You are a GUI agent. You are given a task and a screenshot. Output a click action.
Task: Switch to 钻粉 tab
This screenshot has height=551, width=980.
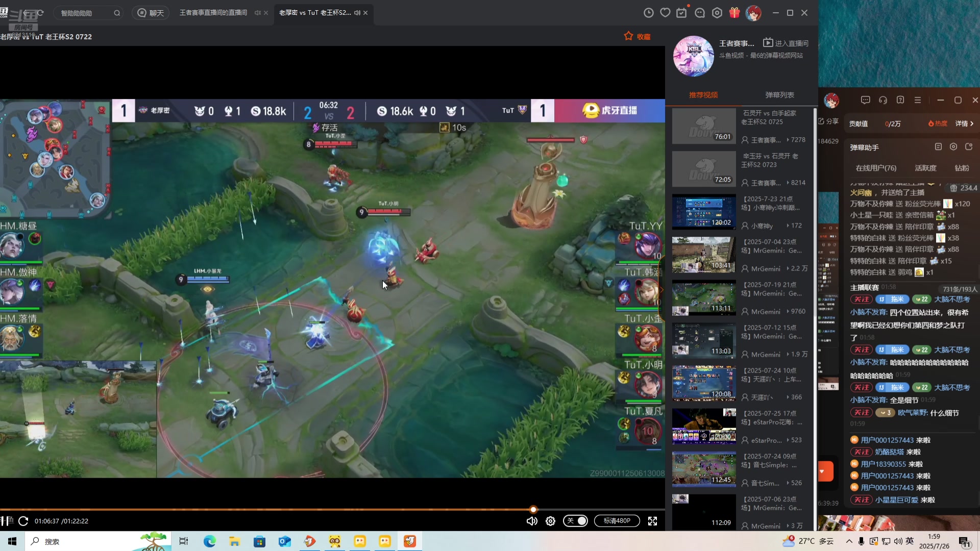coord(962,168)
